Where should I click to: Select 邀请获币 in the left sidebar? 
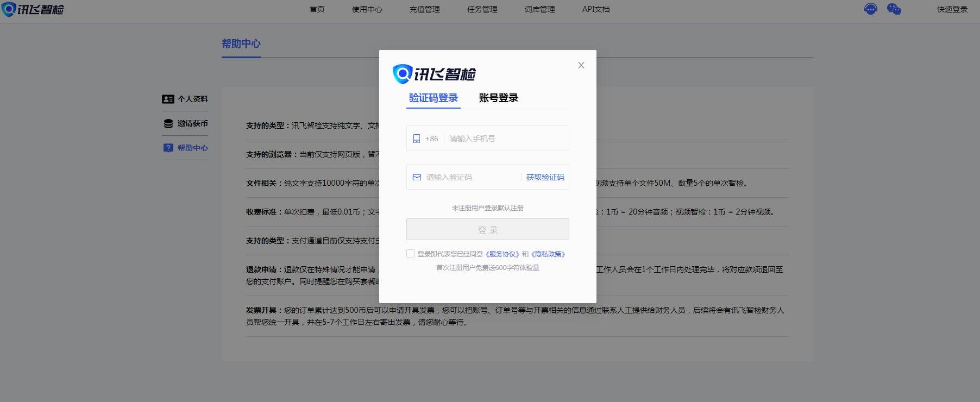coord(185,123)
